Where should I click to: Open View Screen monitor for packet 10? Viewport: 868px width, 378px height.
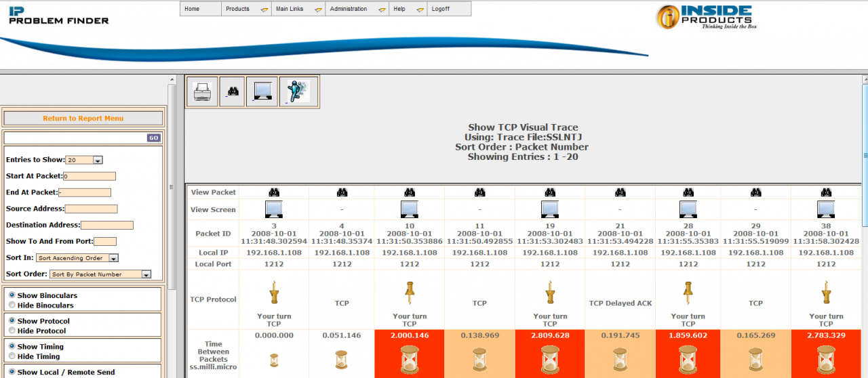click(410, 209)
